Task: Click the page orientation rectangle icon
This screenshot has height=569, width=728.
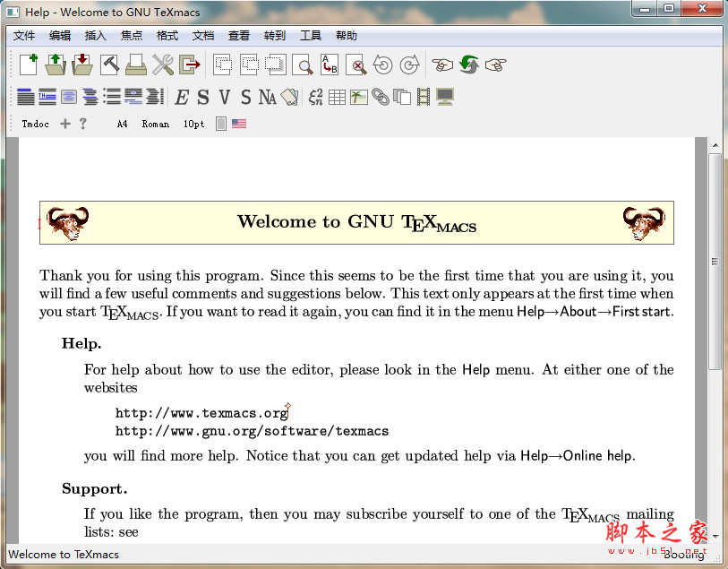Action: (x=221, y=124)
